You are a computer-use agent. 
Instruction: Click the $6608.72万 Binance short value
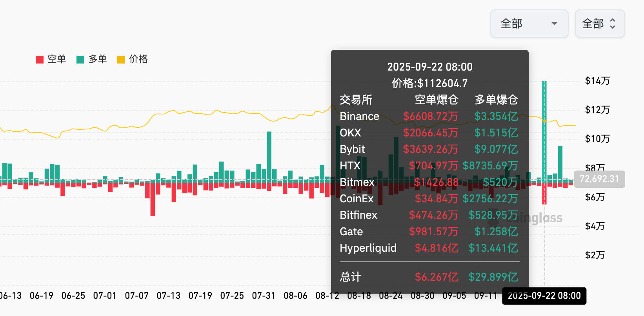point(431,116)
